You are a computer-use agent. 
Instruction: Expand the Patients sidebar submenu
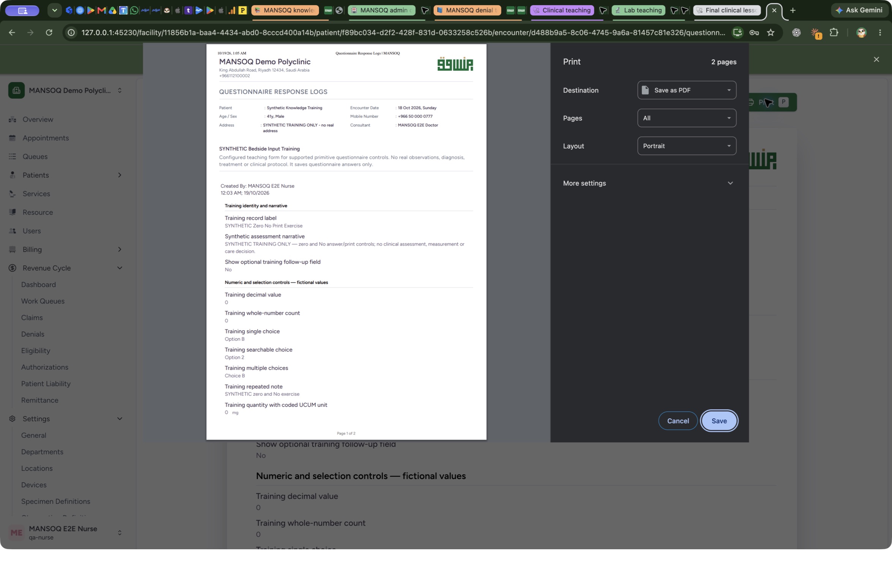coord(120,175)
